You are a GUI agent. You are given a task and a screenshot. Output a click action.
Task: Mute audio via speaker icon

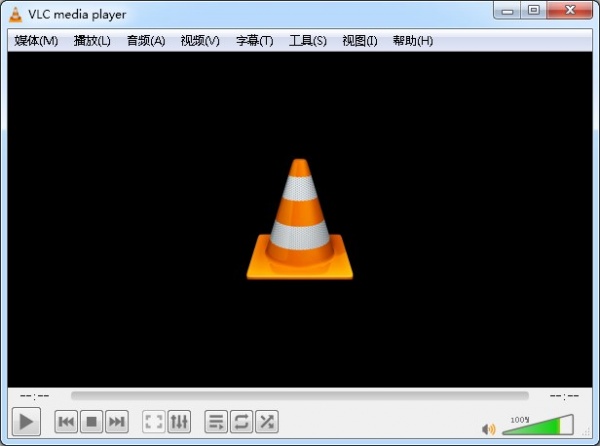[489, 429]
